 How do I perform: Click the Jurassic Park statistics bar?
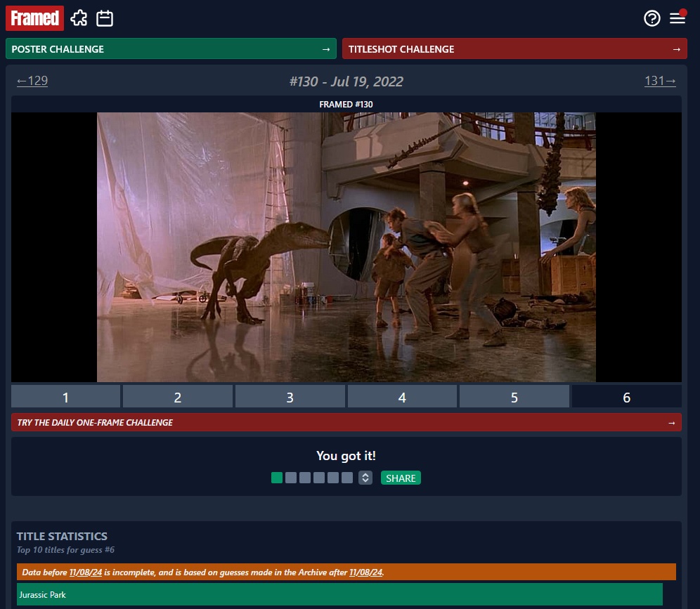point(339,595)
